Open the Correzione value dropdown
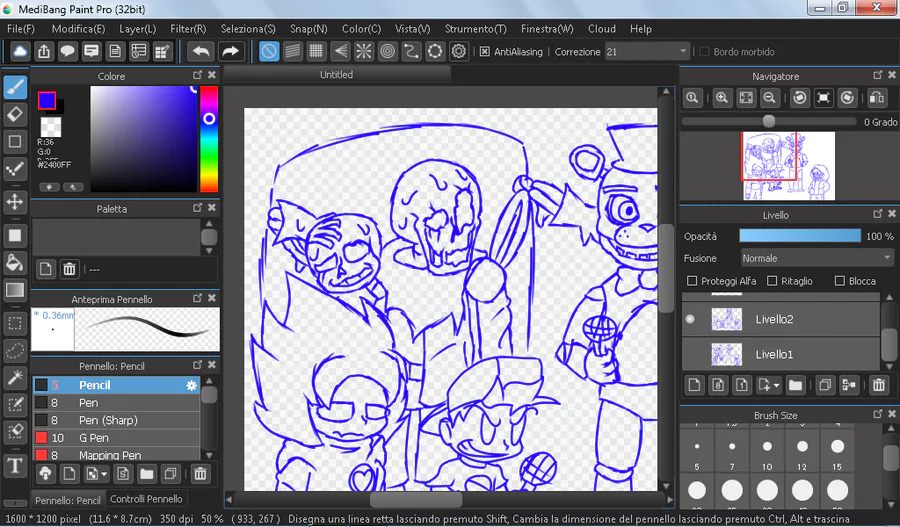The height and width of the screenshot is (527, 900). click(x=647, y=52)
